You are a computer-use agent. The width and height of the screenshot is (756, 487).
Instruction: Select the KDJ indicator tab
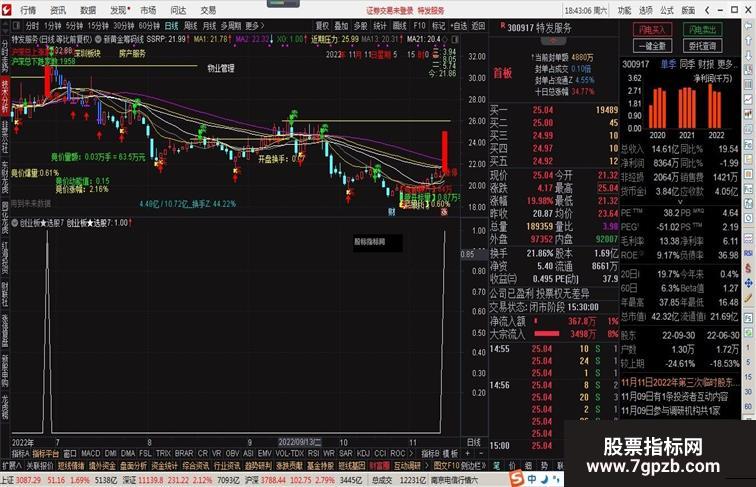[363, 454]
